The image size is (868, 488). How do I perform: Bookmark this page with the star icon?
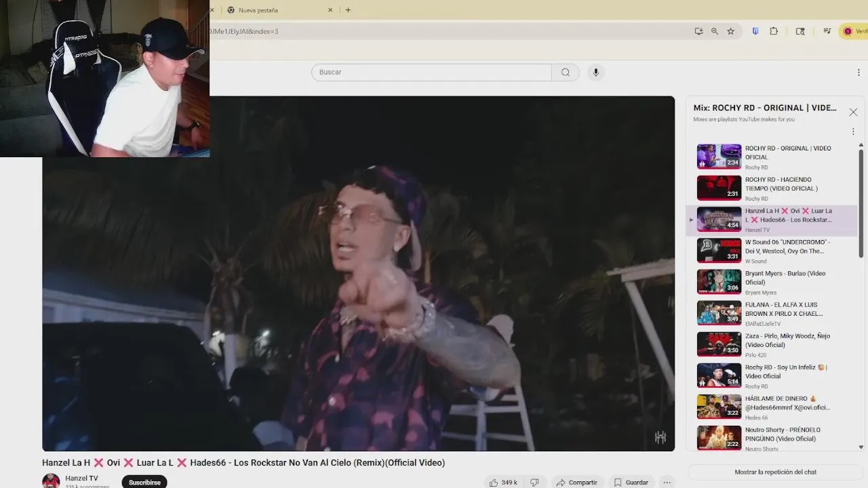pyautogui.click(x=730, y=31)
